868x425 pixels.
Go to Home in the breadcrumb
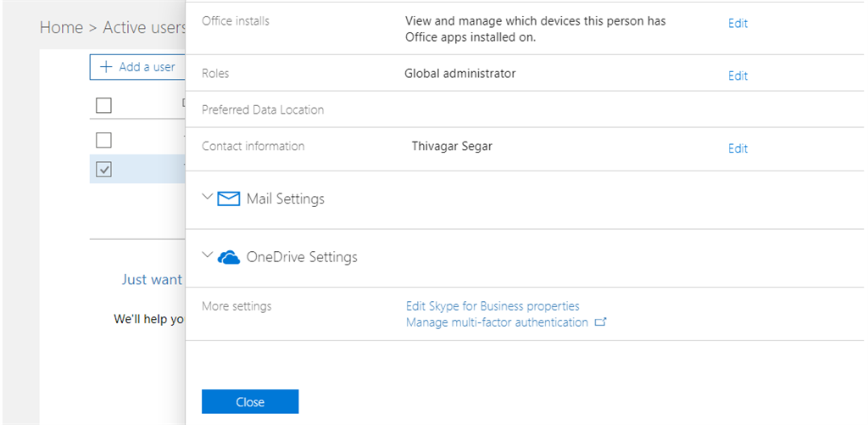(61, 27)
